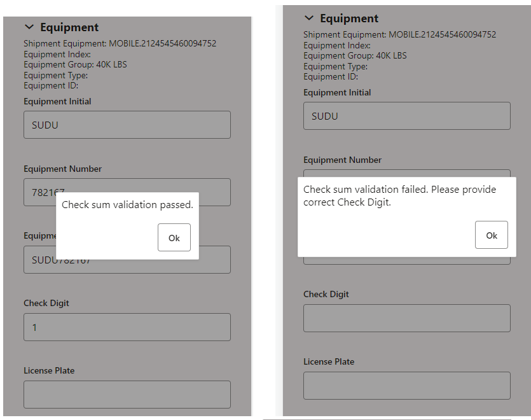
Task: Focus License Plate field in left panel
Action: click(127, 395)
